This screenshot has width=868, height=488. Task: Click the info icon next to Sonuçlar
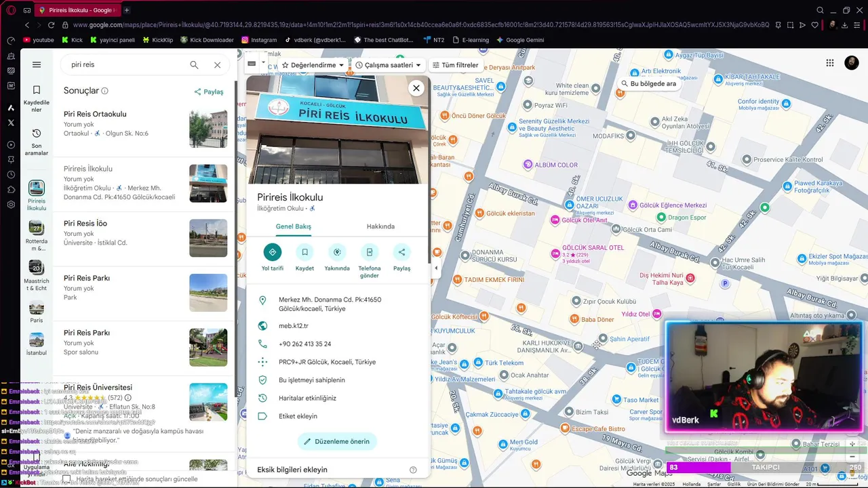(104, 91)
